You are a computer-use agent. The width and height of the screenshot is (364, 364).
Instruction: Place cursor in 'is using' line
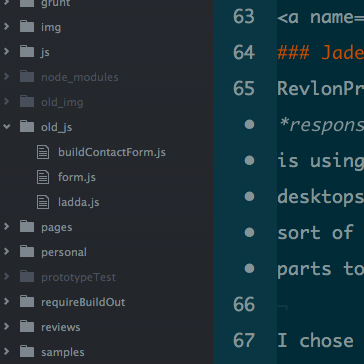click(x=320, y=161)
